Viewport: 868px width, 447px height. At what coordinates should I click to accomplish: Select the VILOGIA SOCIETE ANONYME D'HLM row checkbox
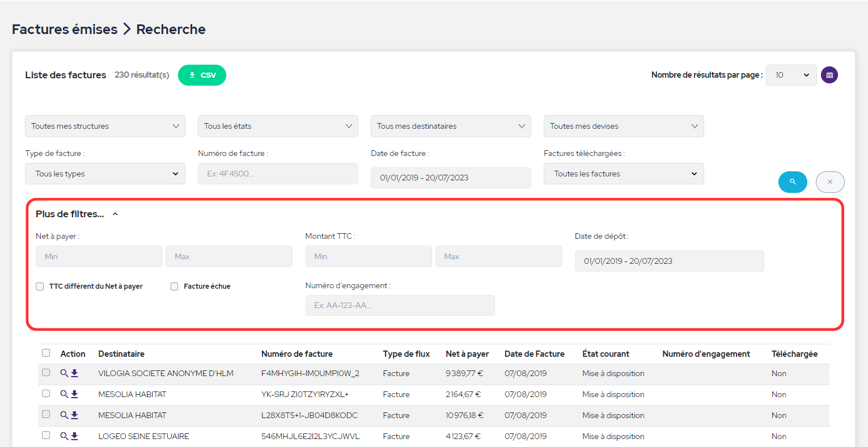point(46,373)
